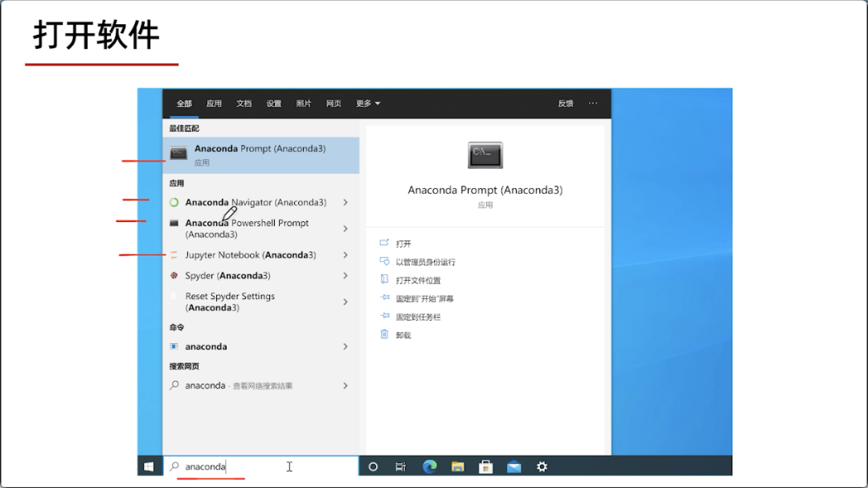
Task: Select anaconda 查看网络搜索结果 web result
Action: click(x=261, y=386)
